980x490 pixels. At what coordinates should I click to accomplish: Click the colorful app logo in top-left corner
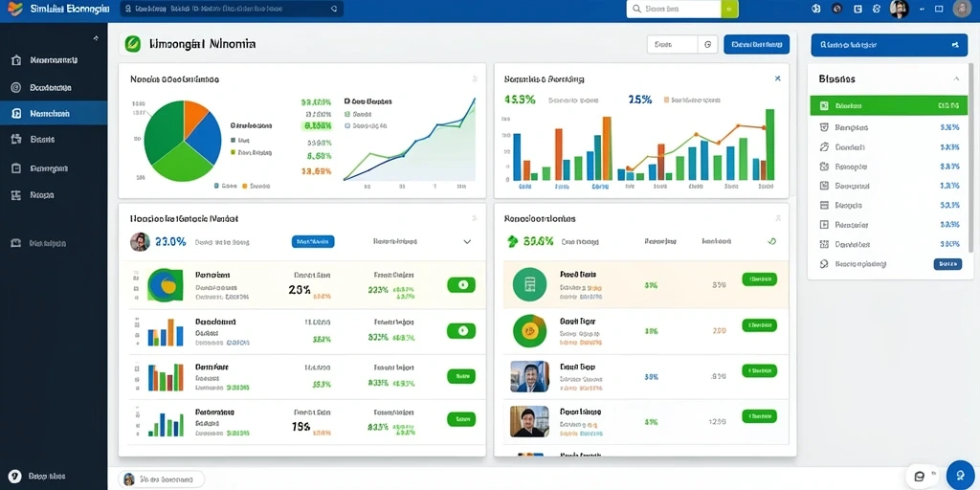tap(15, 9)
